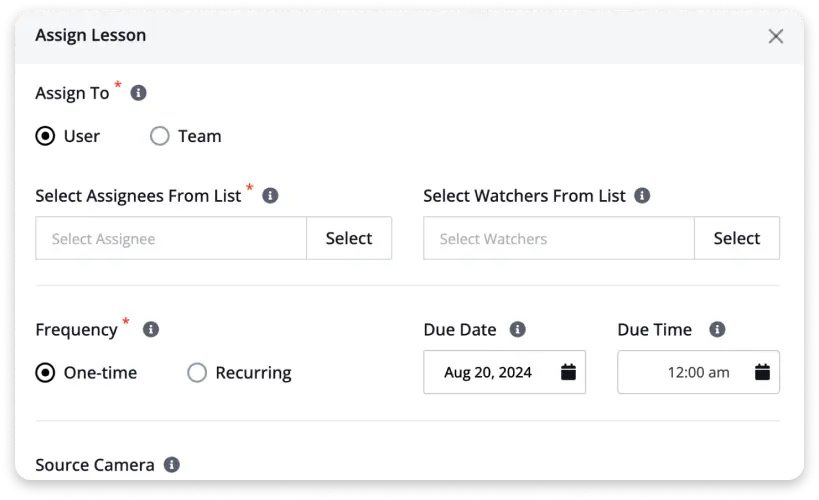
Task: Close the Assign Lesson dialog
Action: coord(775,36)
